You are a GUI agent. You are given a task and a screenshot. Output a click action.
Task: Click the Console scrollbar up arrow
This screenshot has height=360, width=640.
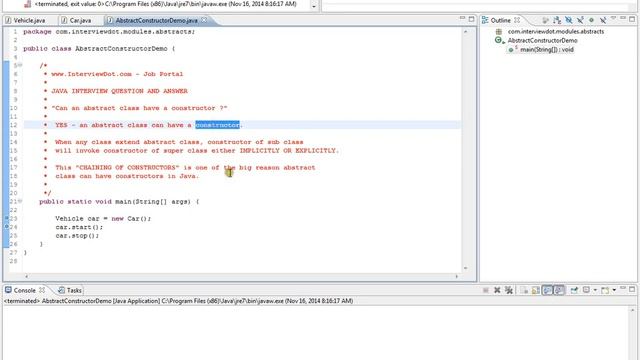pos(632,310)
